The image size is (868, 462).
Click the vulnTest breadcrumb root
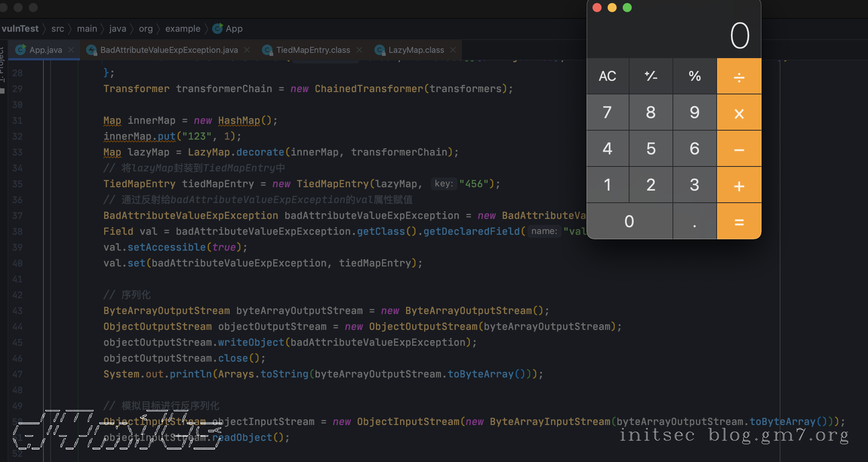(20, 29)
